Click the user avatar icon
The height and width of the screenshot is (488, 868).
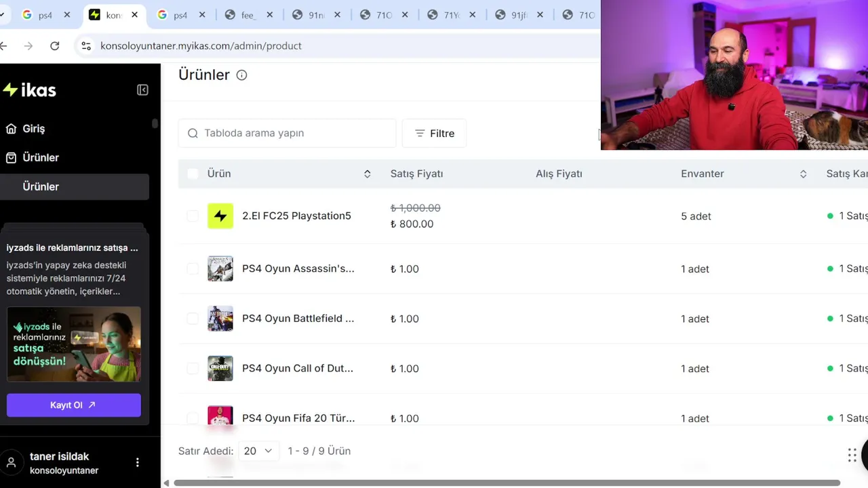tap(11, 463)
